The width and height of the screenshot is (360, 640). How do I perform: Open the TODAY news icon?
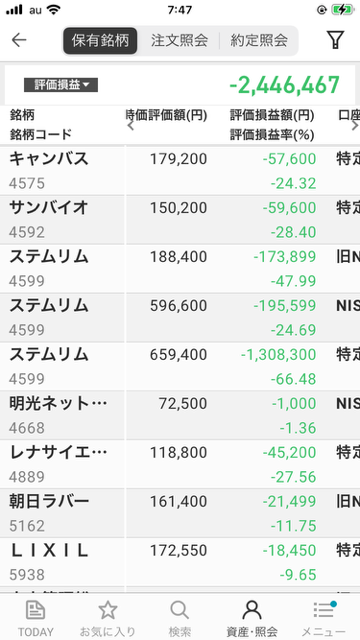click(x=36, y=611)
